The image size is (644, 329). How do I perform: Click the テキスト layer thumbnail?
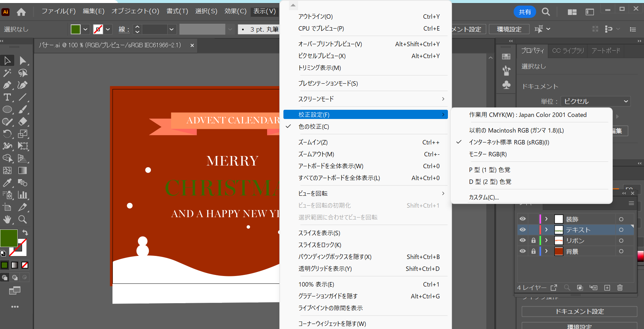pos(559,230)
